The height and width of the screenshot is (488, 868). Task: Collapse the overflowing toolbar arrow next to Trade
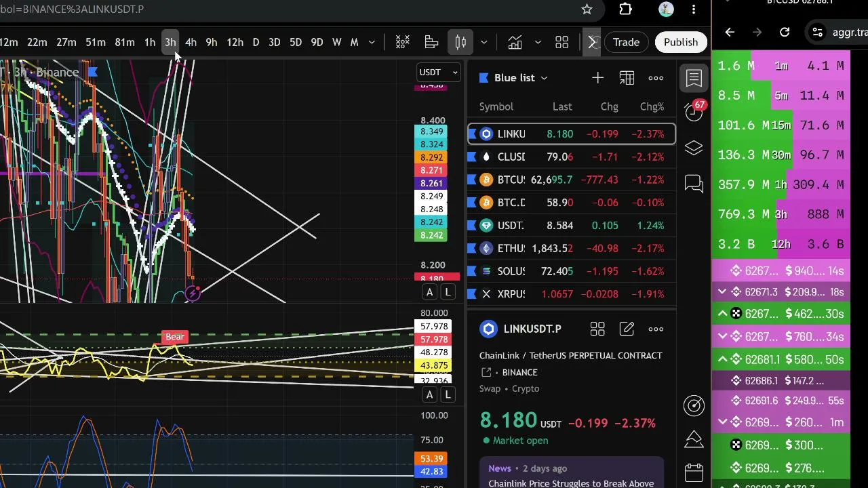tap(592, 42)
